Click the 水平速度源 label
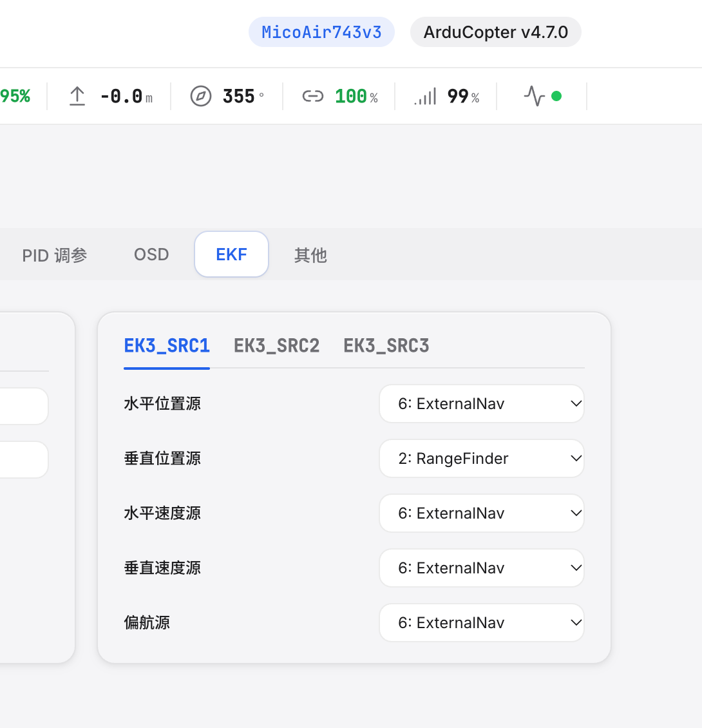 point(162,513)
